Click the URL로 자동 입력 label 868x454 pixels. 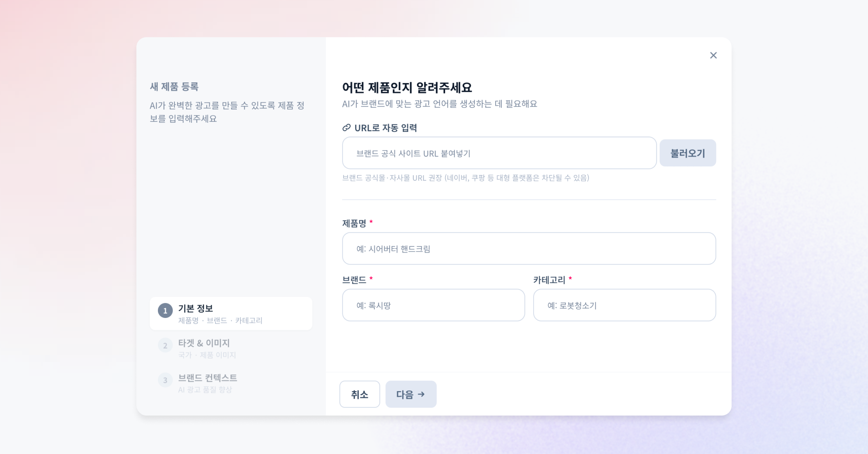(x=386, y=128)
